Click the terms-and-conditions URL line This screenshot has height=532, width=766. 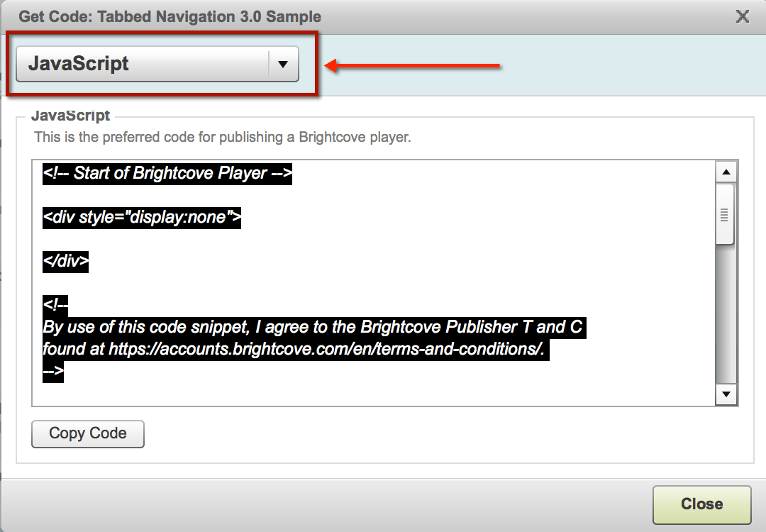pos(296,349)
